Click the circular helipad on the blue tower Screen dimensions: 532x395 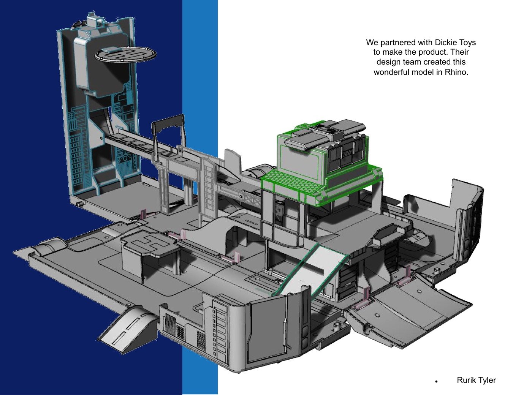(125, 54)
